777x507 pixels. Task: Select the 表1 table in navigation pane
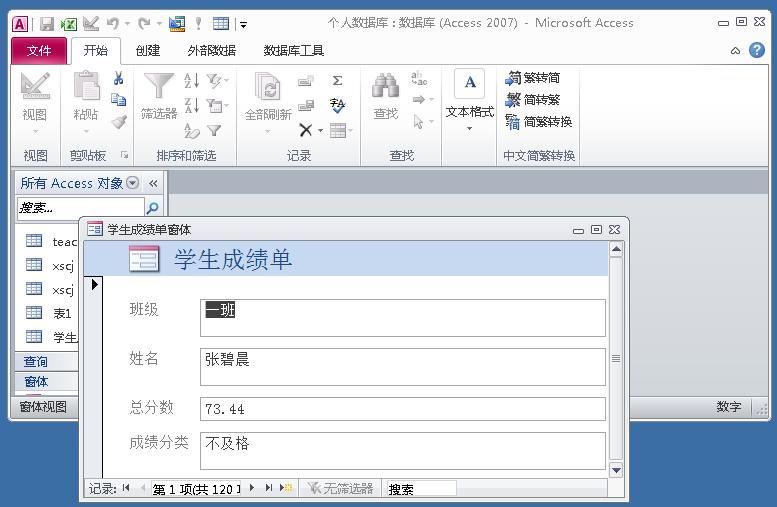coord(51,313)
